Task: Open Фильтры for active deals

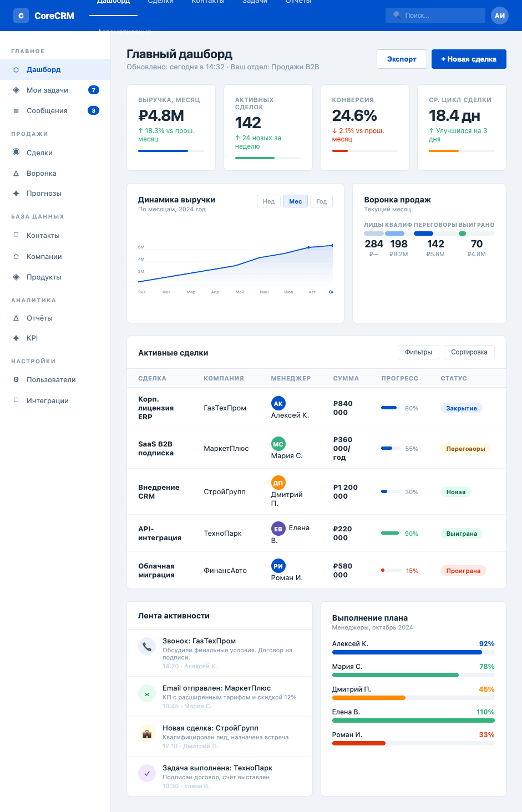Action: [x=419, y=352]
